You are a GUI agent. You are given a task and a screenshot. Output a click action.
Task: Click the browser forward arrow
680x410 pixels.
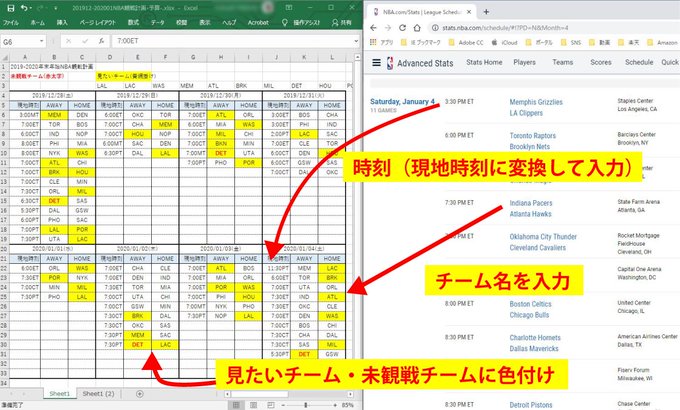(x=388, y=28)
